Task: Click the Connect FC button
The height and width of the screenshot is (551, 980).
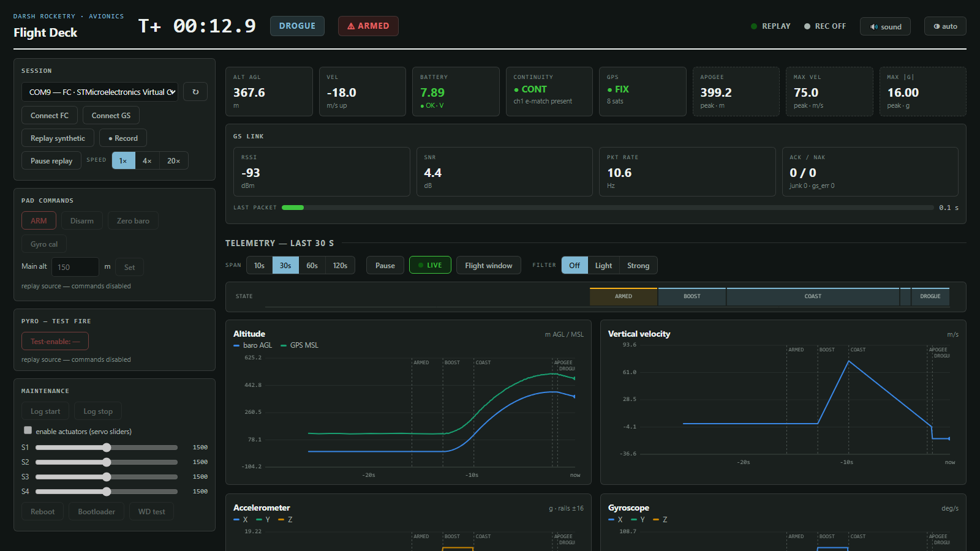Action: (x=50, y=115)
